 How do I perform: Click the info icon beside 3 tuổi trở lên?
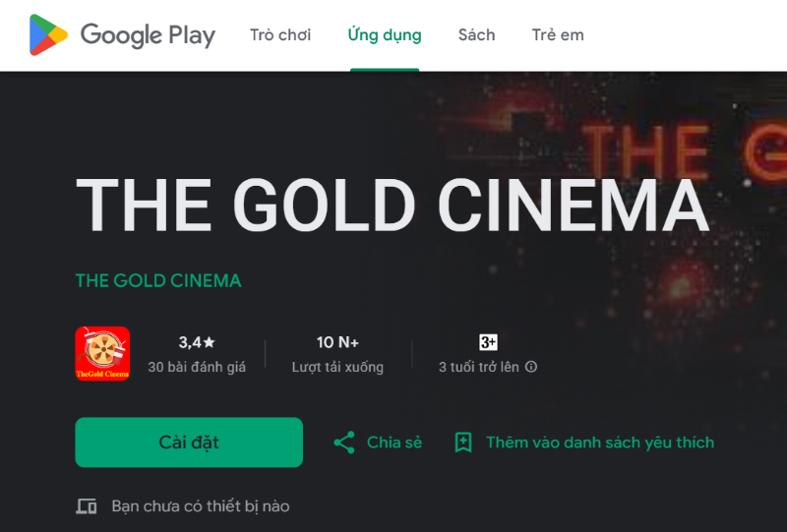tap(531, 367)
